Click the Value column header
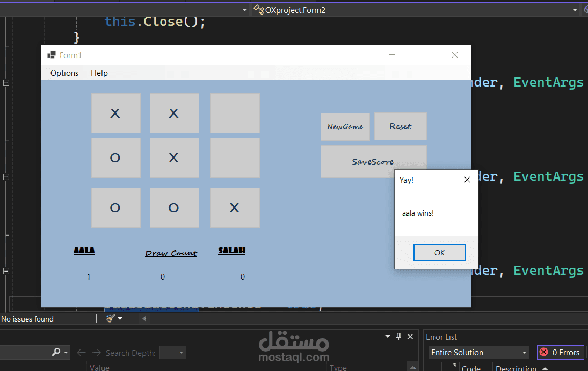The width and height of the screenshot is (588, 371). pos(99,367)
